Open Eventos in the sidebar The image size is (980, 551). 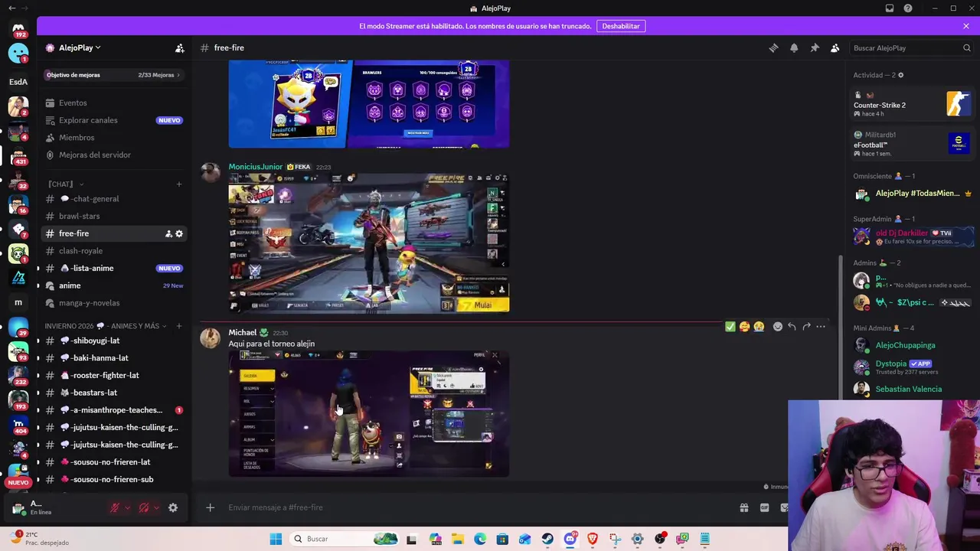pos(113,103)
